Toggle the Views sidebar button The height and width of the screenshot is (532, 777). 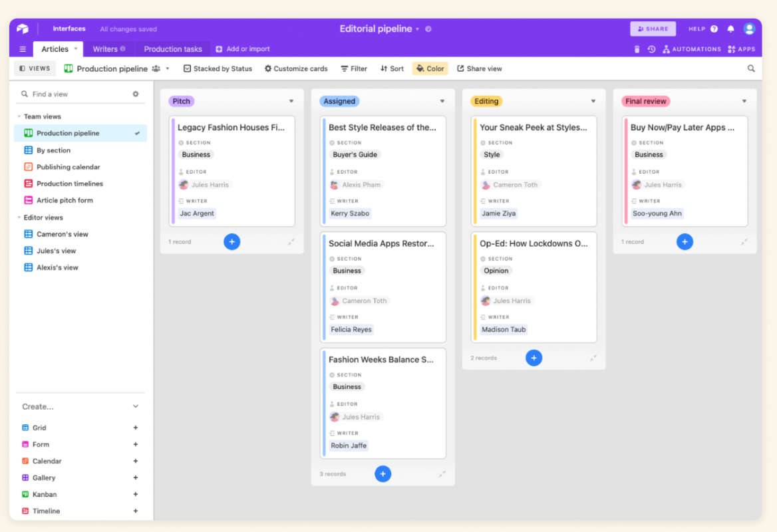pos(35,68)
